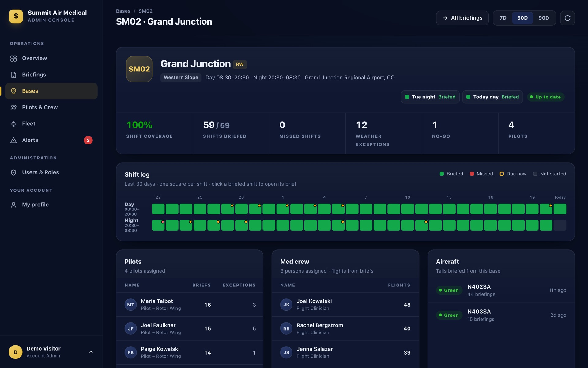Switch range to 7D
This screenshot has width=588, height=368.
[503, 18]
